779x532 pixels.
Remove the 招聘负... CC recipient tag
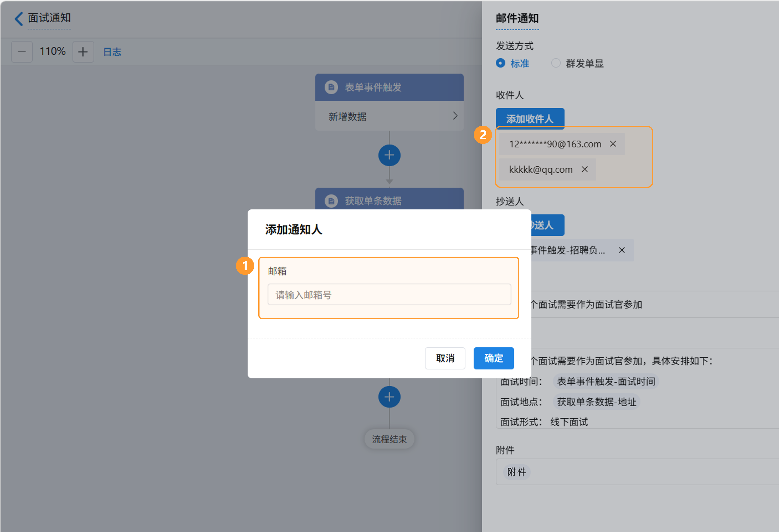622,250
